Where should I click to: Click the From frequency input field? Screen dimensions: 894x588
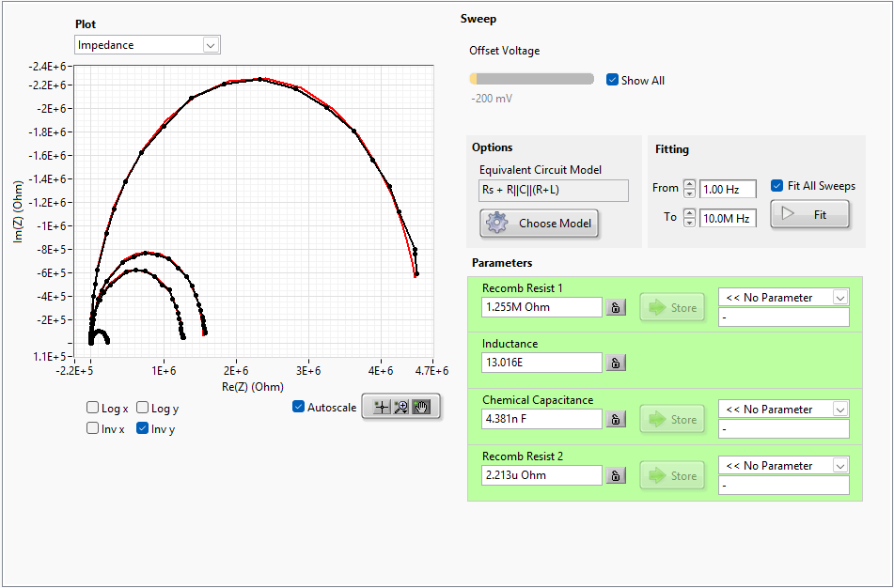tap(729, 189)
